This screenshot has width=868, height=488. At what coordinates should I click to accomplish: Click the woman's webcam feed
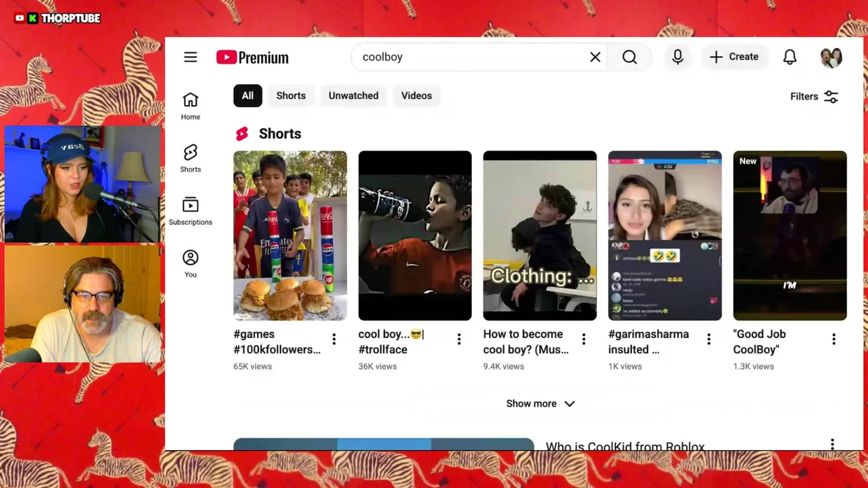(x=83, y=184)
